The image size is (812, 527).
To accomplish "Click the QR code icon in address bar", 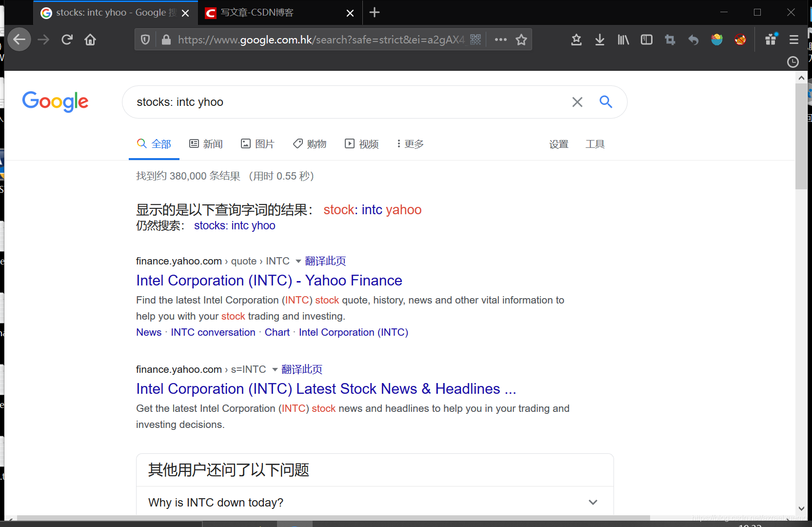I will (475, 40).
